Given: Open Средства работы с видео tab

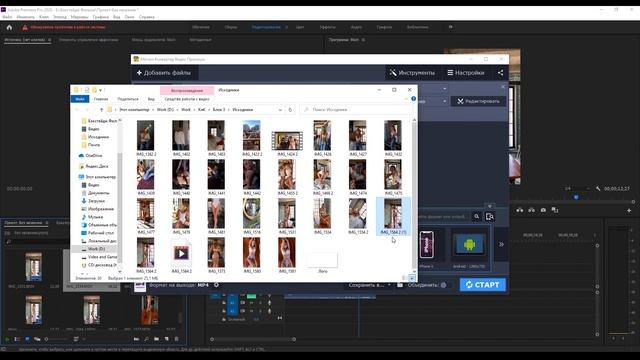Looking at the screenshot, I should [187, 99].
